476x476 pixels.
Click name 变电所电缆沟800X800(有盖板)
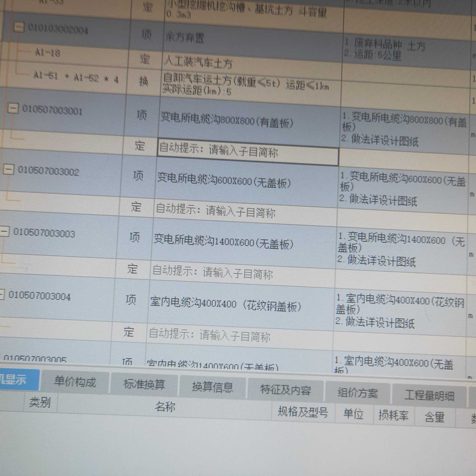[x=227, y=121]
